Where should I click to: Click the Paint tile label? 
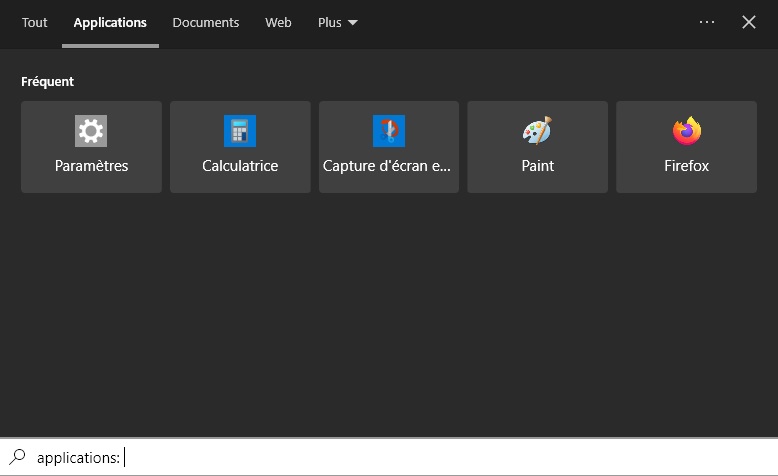coord(537,166)
